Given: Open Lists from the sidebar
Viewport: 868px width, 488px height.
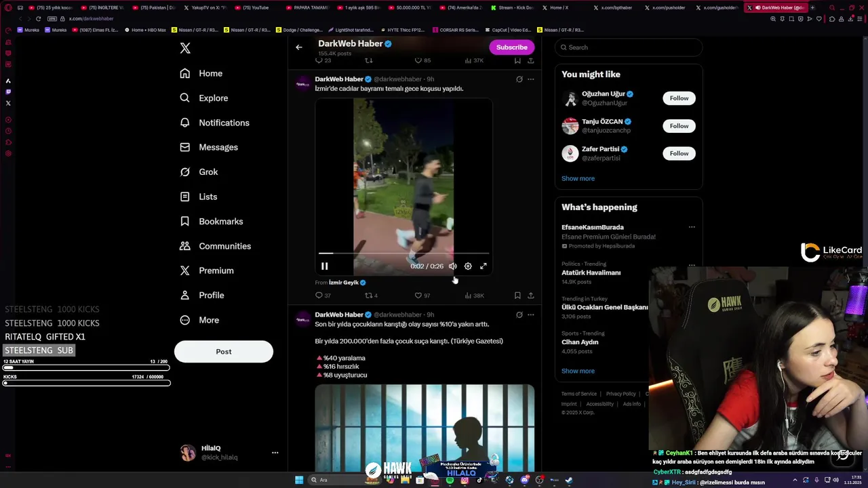Looking at the screenshot, I should coord(198,197).
